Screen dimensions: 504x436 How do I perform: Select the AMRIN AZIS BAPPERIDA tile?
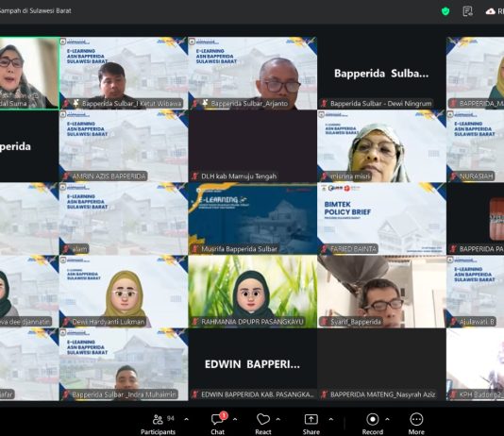point(124,146)
